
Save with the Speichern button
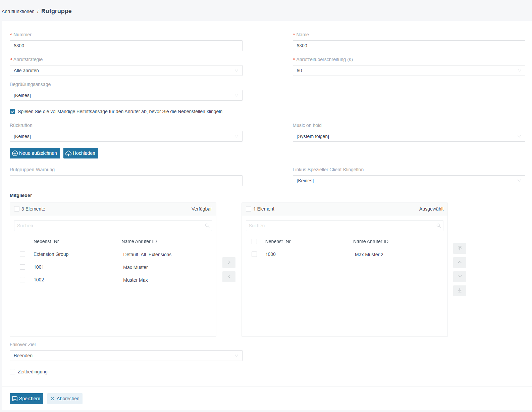pos(26,399)
